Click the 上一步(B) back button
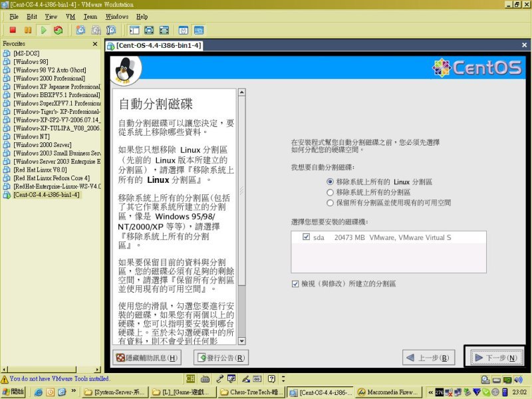Screen dimensions: 532x399 428,358
